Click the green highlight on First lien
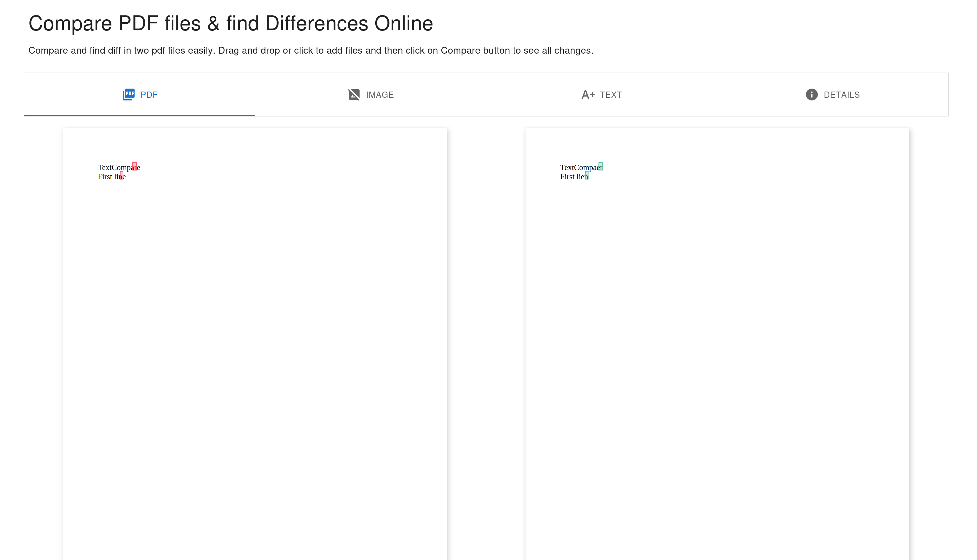 (x=586, y=175)
